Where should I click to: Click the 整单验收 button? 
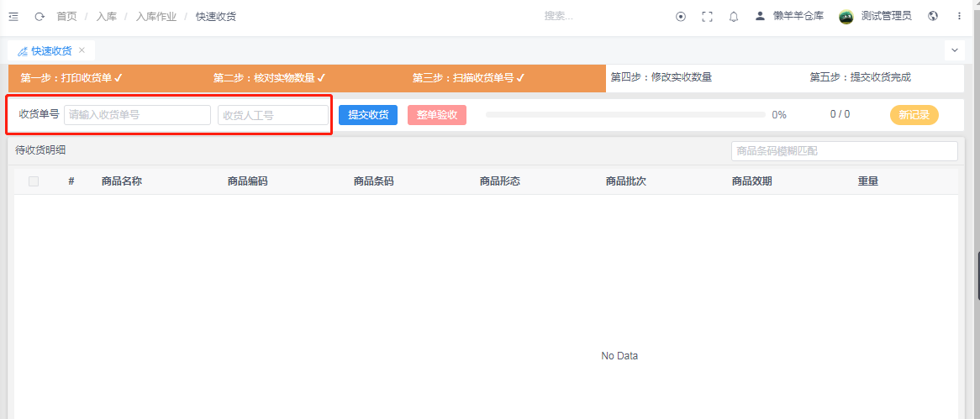tap(437, 115)
